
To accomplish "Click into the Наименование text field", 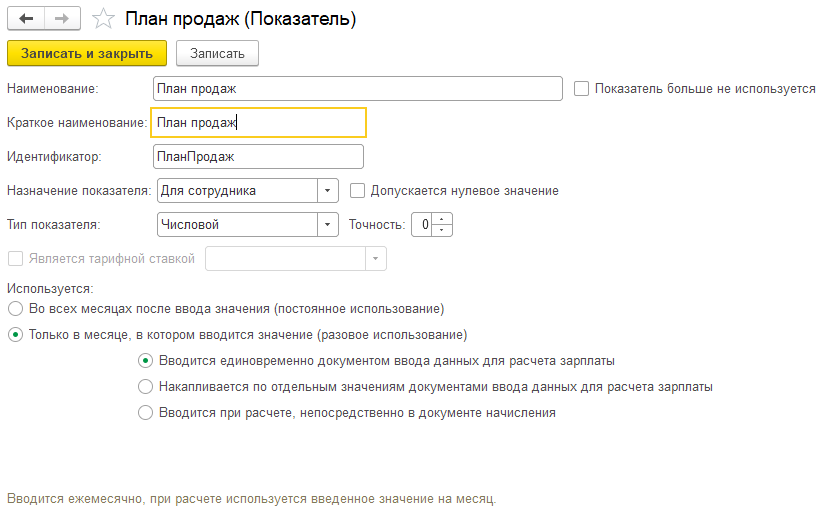I will coord(358,89).
